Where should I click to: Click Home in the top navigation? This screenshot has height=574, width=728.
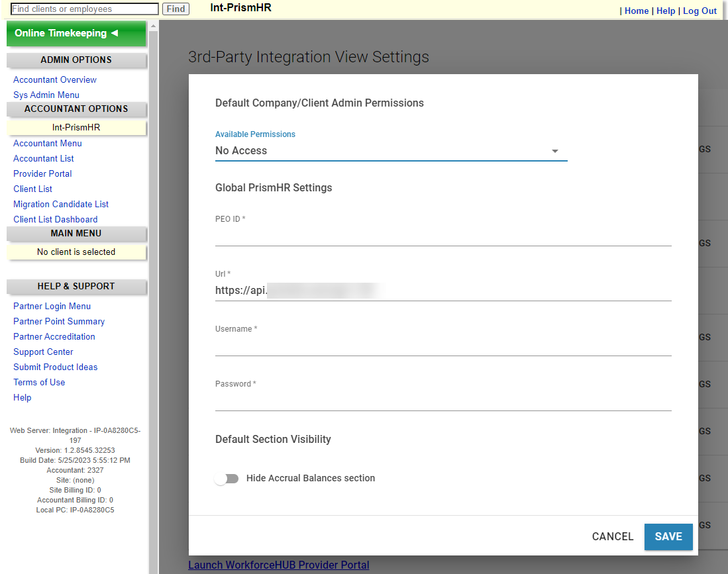tap(637, 11)
